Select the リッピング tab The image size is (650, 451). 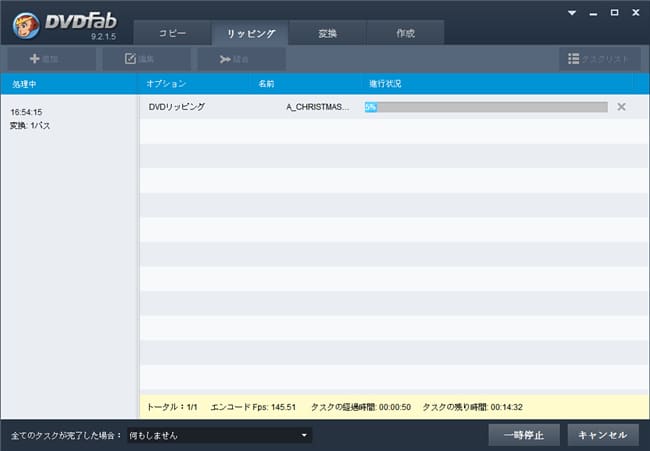pos(250,32)
